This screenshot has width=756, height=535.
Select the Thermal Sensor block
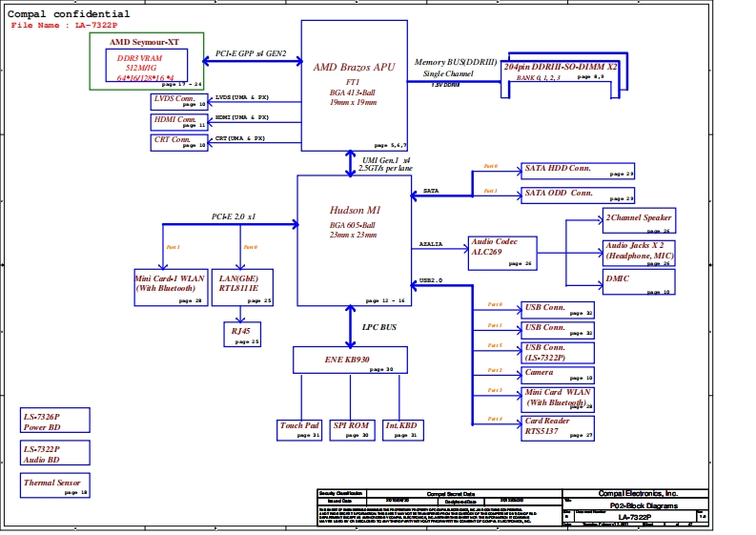55,484
